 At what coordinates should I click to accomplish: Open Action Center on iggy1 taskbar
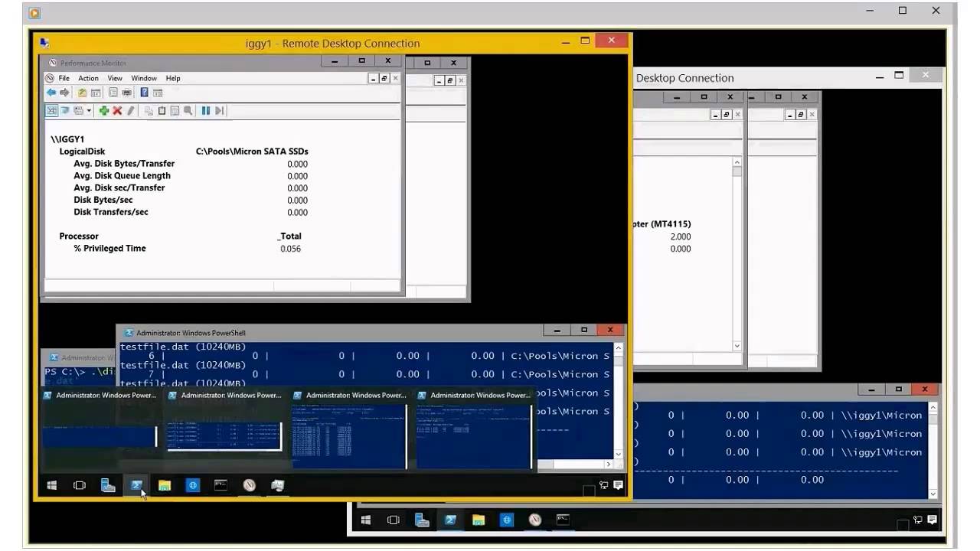tap(618, 485)
